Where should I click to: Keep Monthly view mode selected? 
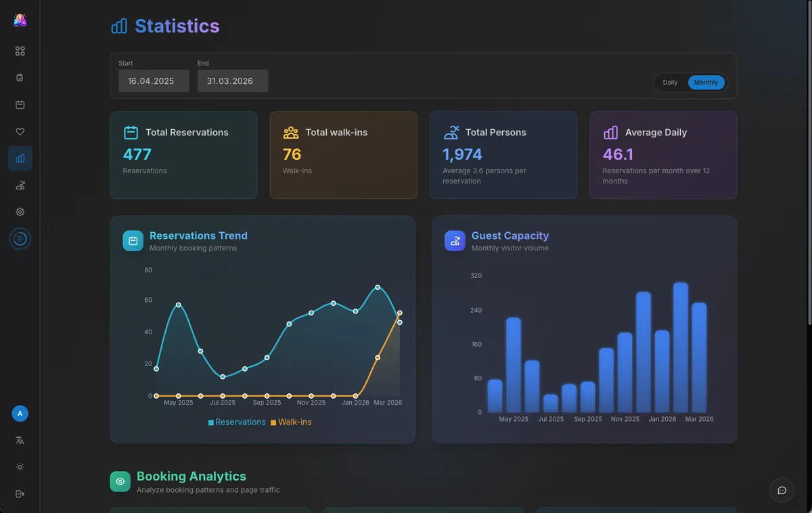pos(706,82)
